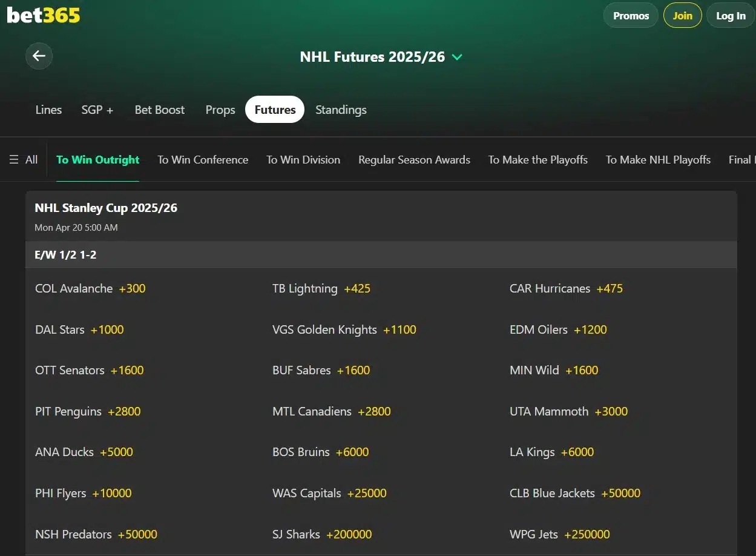Screen dimensions: 756x556
Task: Open the Promos button
Action: (x=630, y=15)
